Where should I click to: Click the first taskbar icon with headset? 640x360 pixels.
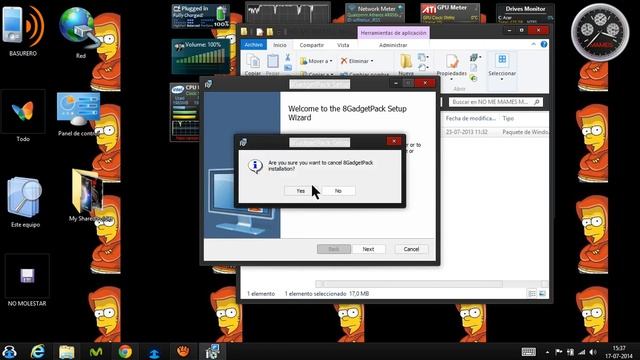click(x=9, y=351)
